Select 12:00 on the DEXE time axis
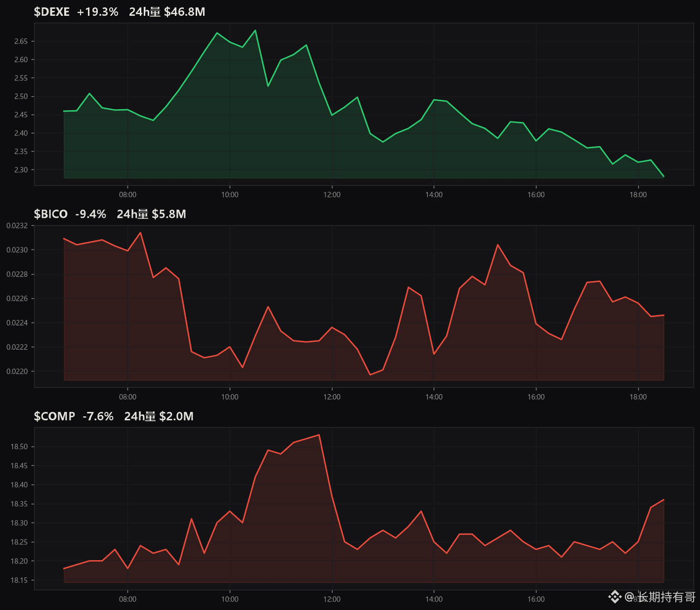The width and height of the screenshot is (700, 610). click(332, 195)
